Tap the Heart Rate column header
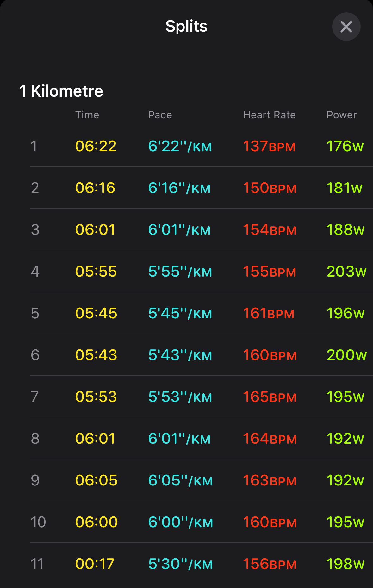373x588 pixels. (269, 115)
